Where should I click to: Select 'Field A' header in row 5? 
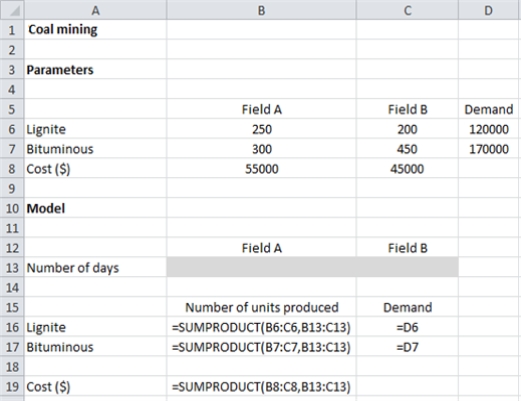pyautogui.click(x=261, y=109)
